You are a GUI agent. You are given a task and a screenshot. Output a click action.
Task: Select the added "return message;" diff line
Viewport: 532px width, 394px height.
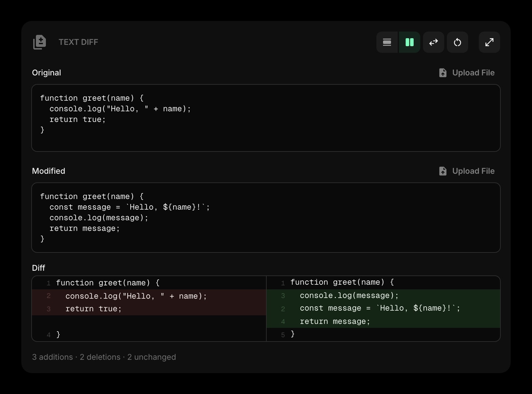[x=334, y=322]
